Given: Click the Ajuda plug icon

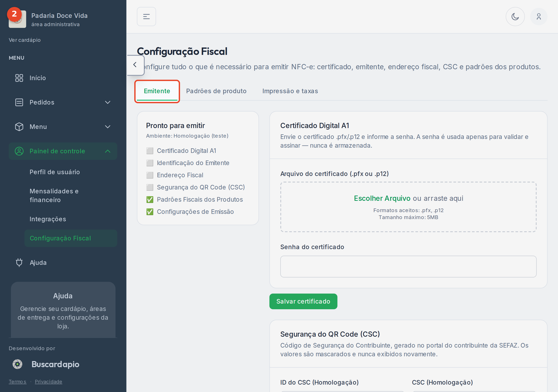Looking at the screenshot, I should (x=19, y=263).
